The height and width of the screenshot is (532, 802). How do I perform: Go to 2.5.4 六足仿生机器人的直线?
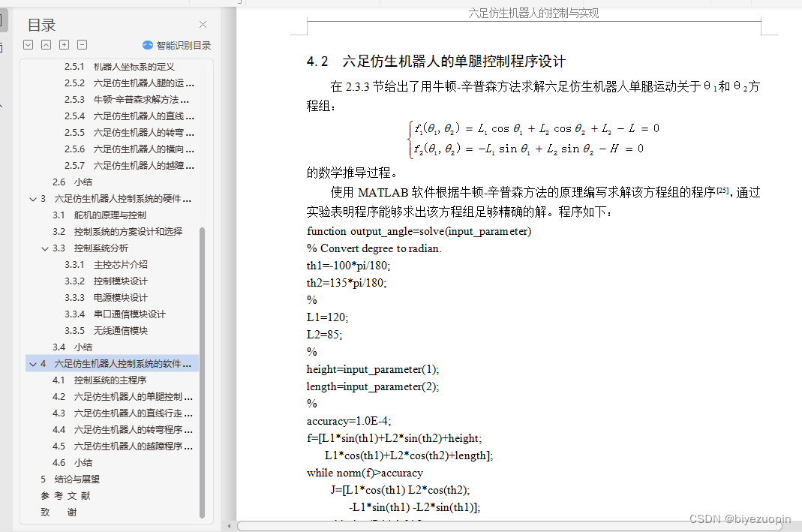click(x=129, y=116)
